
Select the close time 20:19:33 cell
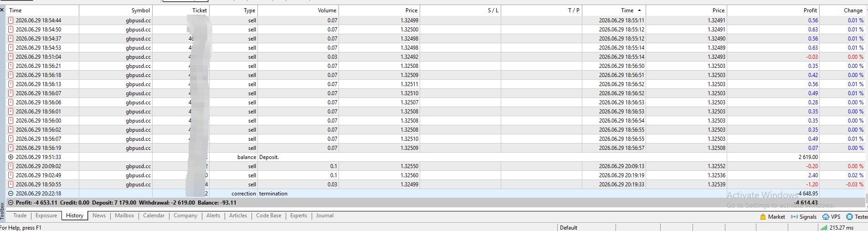(x=621, y=185)
